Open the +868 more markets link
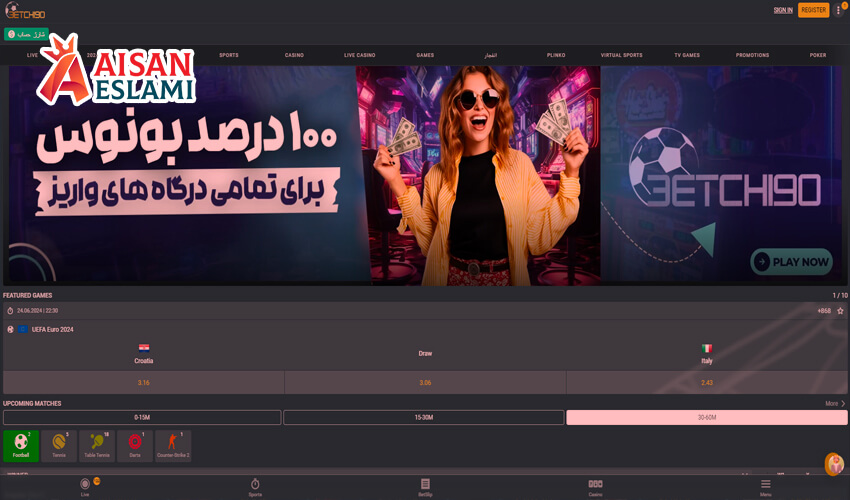 [824, 311]
